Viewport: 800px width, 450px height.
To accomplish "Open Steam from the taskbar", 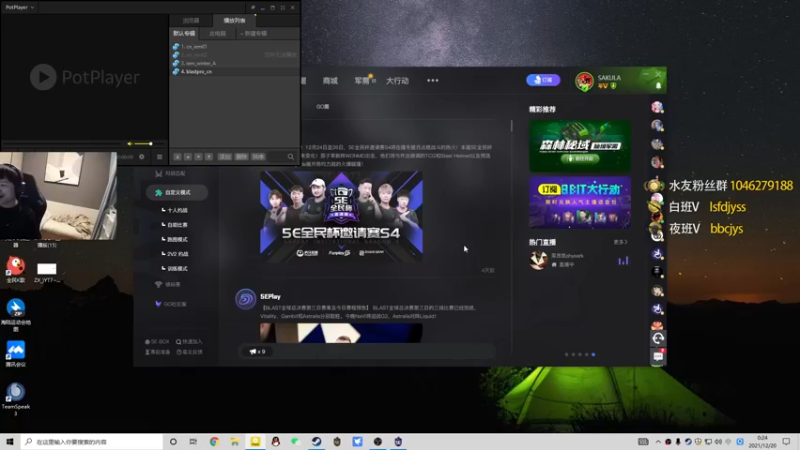I will click(x=316, y=442).
